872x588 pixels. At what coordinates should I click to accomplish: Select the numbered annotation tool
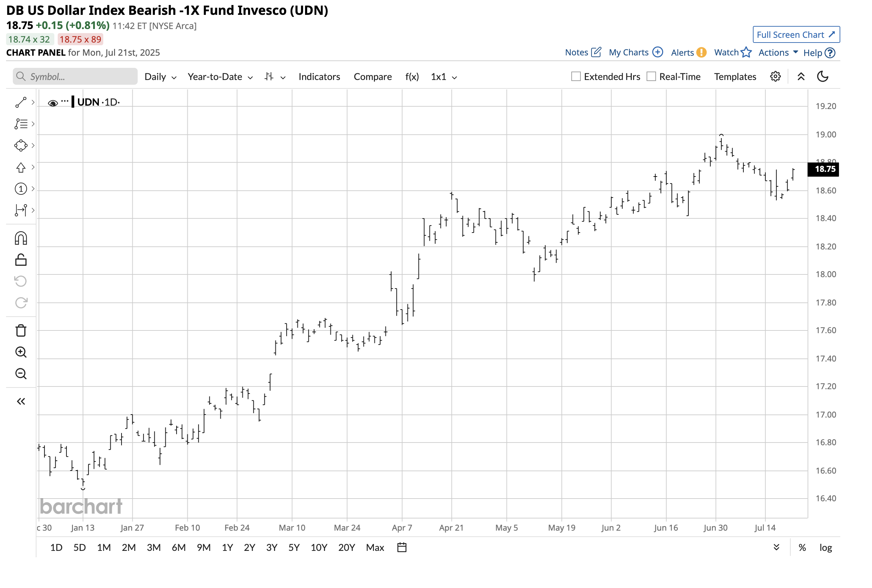21,189
